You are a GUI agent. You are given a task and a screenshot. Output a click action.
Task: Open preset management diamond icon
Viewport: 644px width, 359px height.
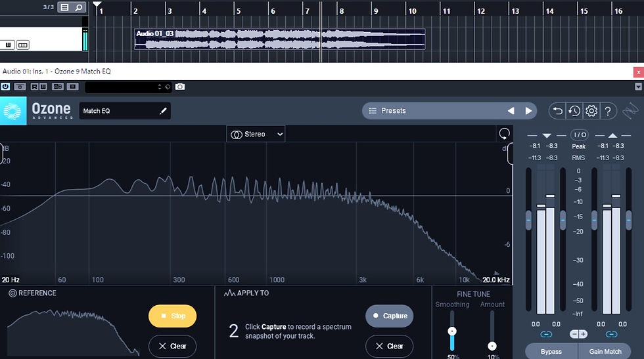click(168, 87)
